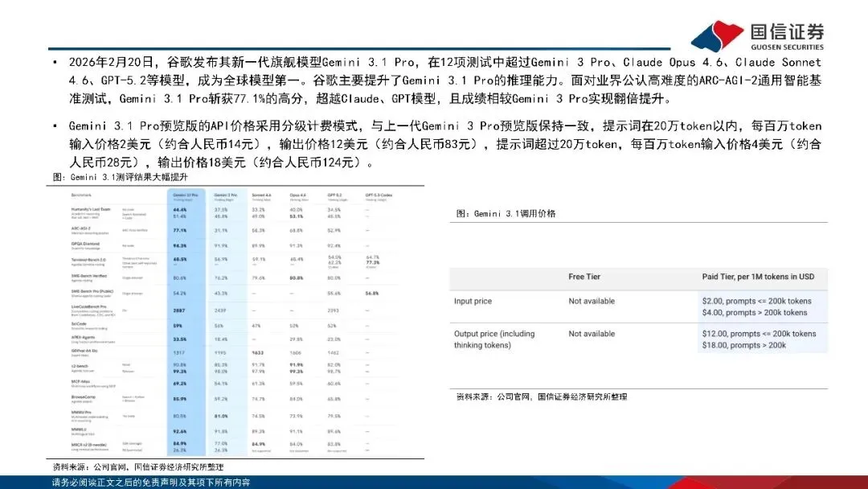868x489 pixels.
Task: Select the 'GDPval-AA Elo' benchmark label
Action: (x=84, y=351)
